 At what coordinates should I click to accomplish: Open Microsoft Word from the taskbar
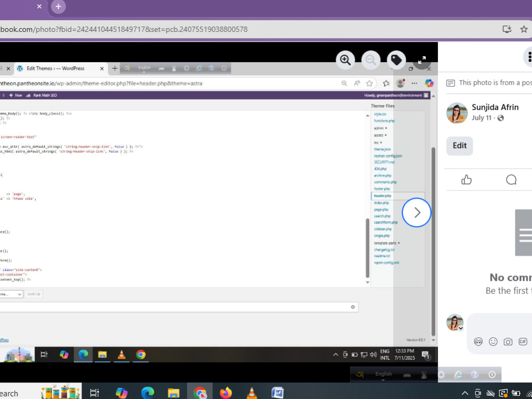tap(278, 393)
